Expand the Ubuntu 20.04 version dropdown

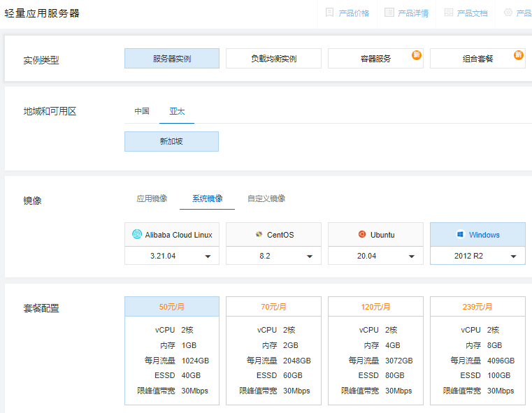click(375, 256)
